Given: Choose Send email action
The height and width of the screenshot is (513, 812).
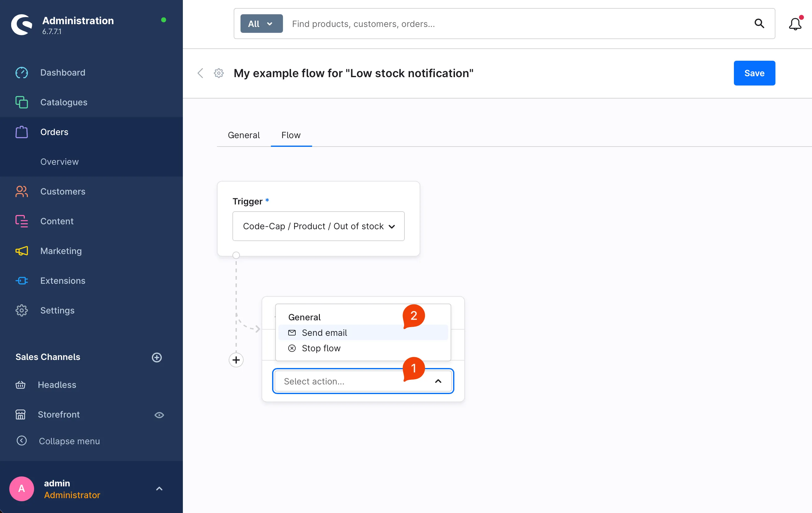Looking at the screenshot, I should pos(324,333).
